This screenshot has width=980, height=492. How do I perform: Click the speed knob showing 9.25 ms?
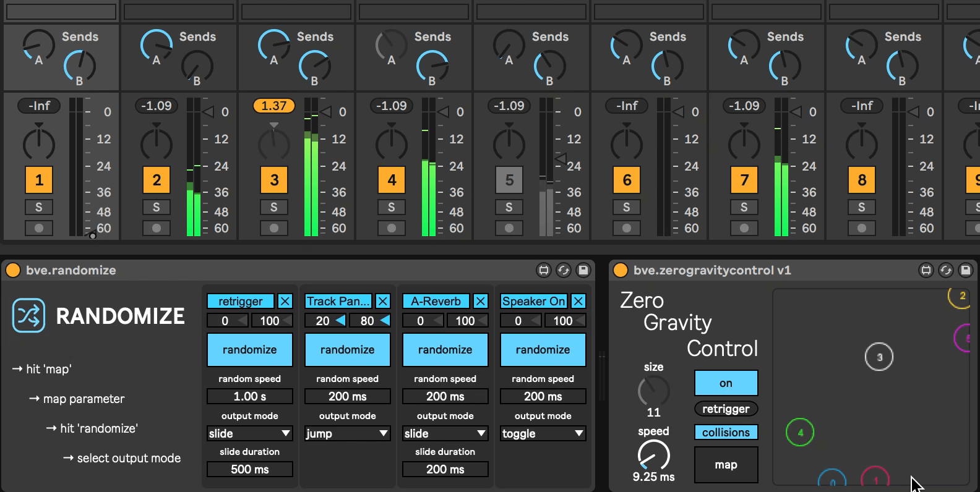point(653,456)
